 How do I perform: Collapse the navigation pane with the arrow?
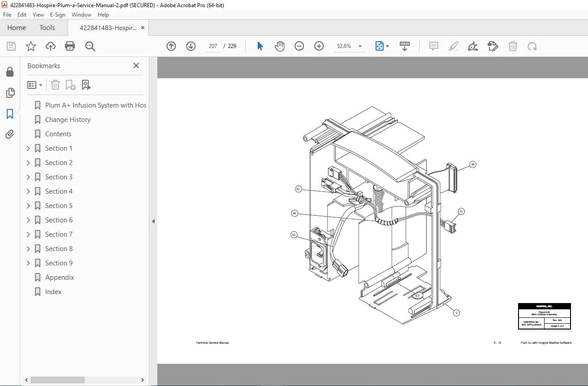point(153,221)
